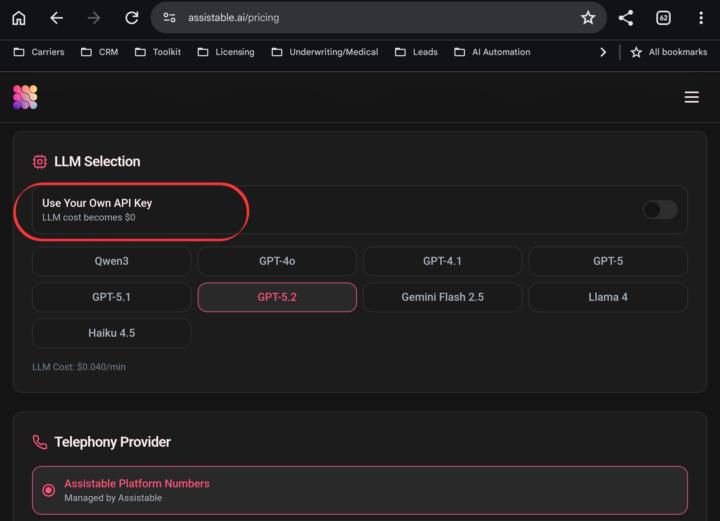The height and width of the screenshot is (521, 720).
Task: Pick the Gemini Flash 2.5 model
Action: [442, 297]
